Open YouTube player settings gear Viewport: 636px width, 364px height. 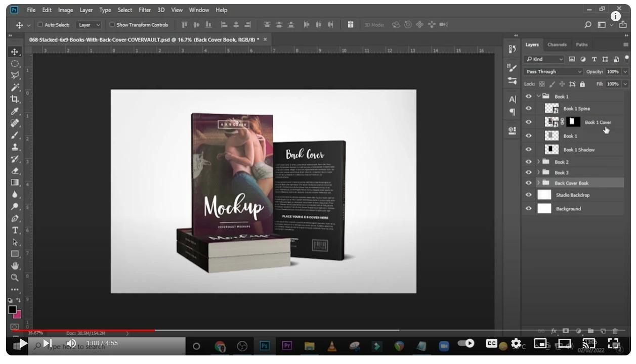(x=516, y=343)
